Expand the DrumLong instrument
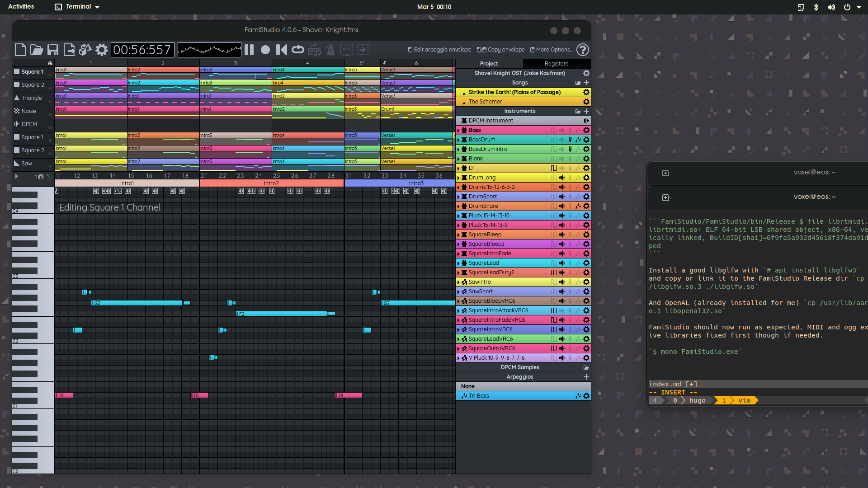The height and width of the screenshot is (488, 868). (458, 178)
